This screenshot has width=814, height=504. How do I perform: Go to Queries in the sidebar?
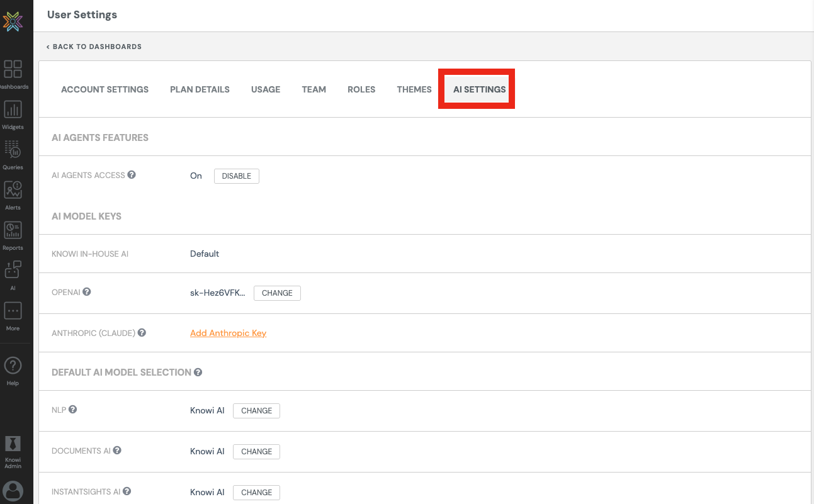(x=13, y=150)
